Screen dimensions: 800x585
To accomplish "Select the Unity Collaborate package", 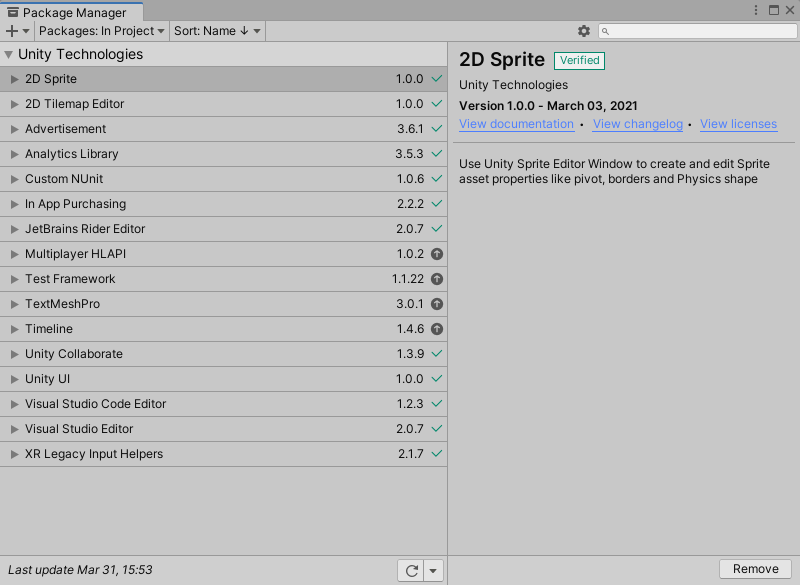I will (223, 354).
